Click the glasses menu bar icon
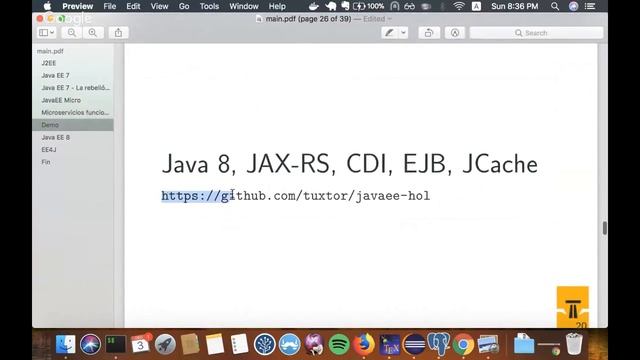The image size is (640, 360). tap(409, 6)
